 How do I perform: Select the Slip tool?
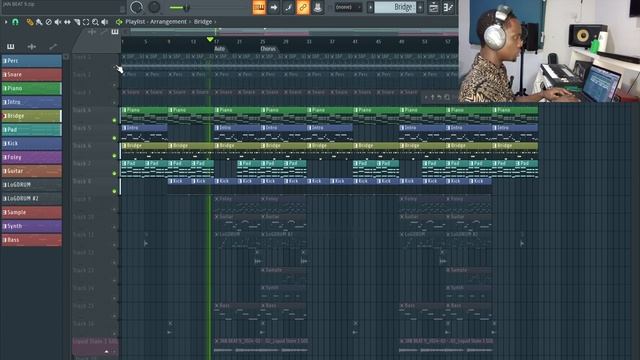tap(67, 22)
